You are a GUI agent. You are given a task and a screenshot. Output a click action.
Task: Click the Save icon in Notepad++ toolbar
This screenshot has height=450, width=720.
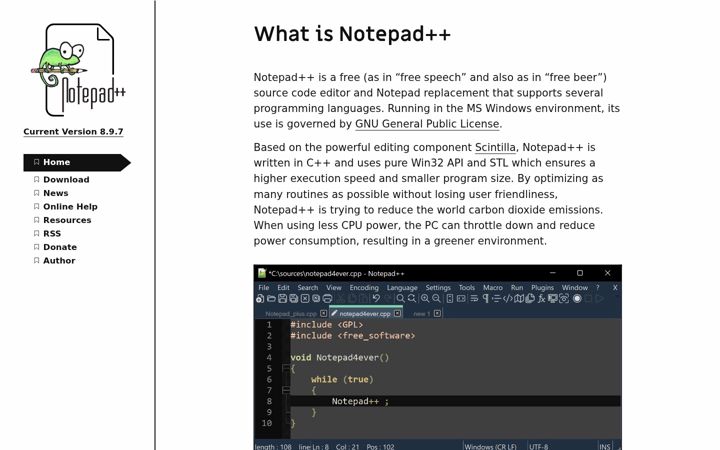(x=282, y=298)
